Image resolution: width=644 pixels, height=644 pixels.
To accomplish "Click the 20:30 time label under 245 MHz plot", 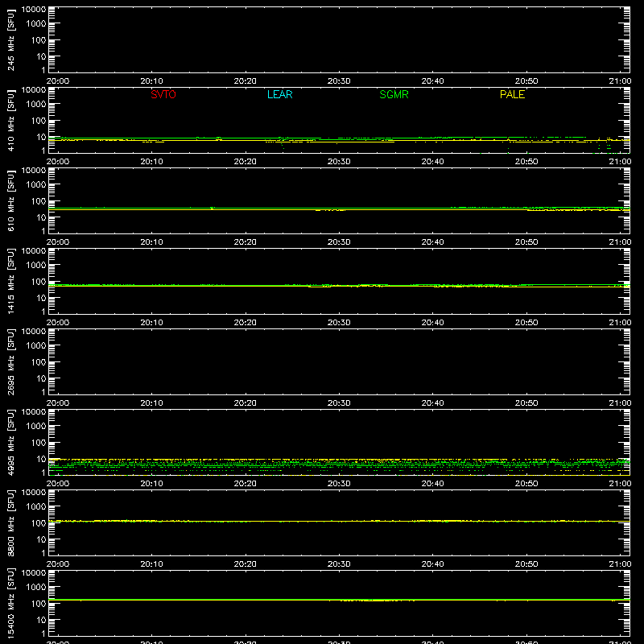I will coord(339,81).
